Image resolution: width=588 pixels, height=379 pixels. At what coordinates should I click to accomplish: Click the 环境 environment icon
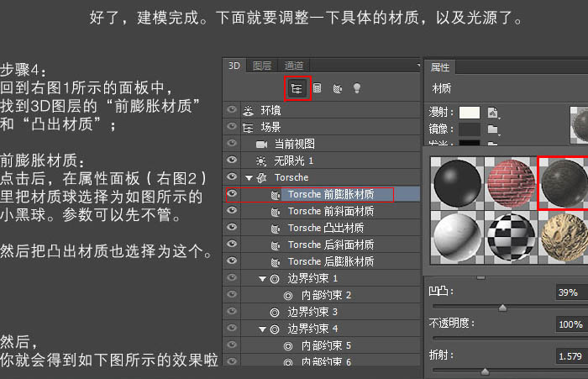click(248, 110)
